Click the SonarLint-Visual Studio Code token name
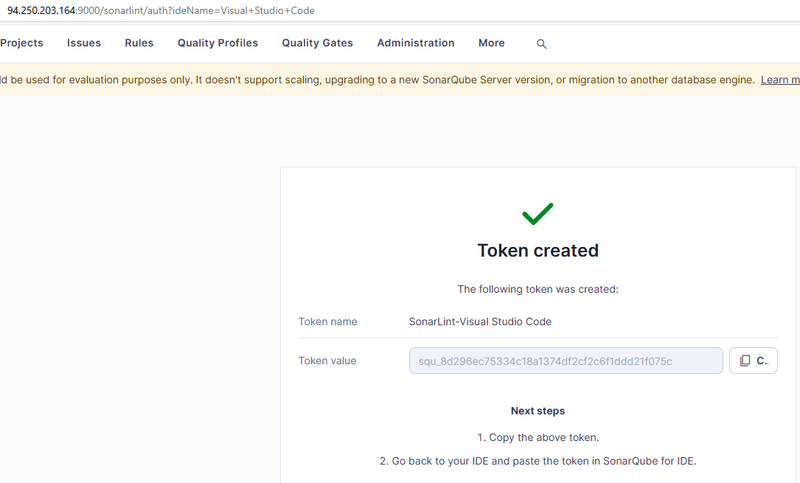800x483 pixels. pos(480,321)
